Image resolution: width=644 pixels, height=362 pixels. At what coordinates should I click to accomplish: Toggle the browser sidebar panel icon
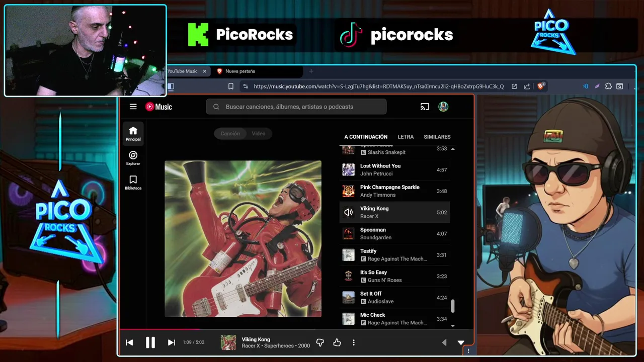click(x=171, y=86)
